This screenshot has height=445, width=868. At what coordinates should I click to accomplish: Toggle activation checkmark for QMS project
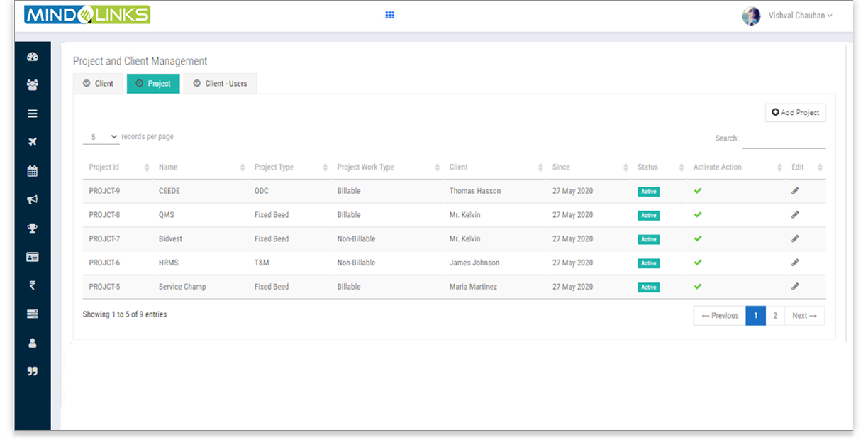click(x=698, y=215)
